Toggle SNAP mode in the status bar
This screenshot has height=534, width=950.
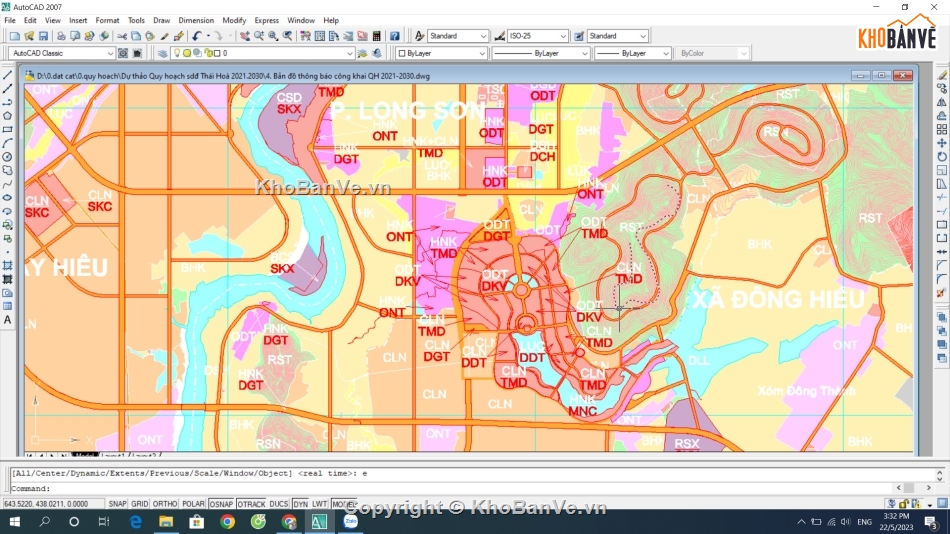(118, 504)
